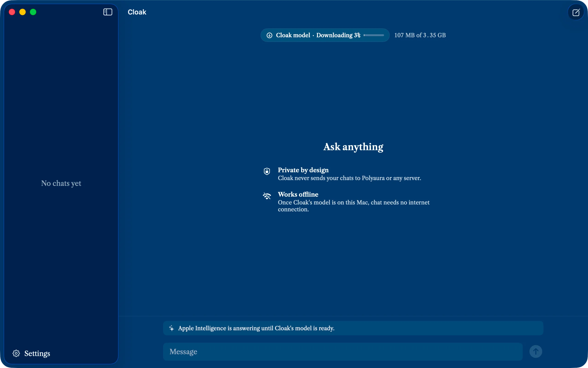Viewport: 588px width, 368px height.
Task: Zoom the window with green button
Action: (x=33, y=12)
